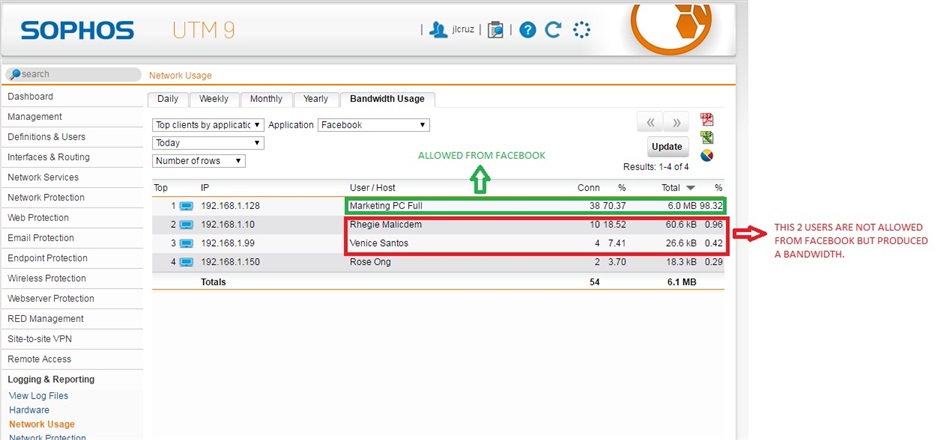The height and width of the screenshot is (440, 940).
Task: Export report as PDF icon
Action: click(707, 119)
